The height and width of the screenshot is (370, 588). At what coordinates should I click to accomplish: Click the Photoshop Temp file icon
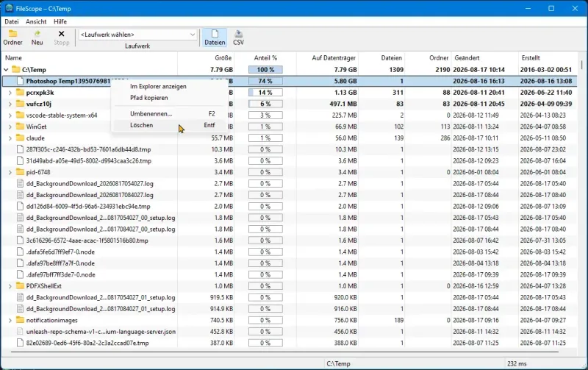(20, 81)
